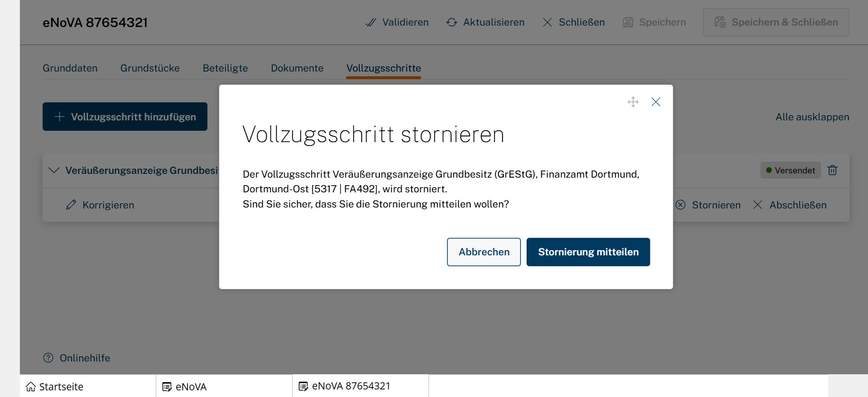Switch to the Dokumente tab

pyautogui.click(x=297, y=68)
